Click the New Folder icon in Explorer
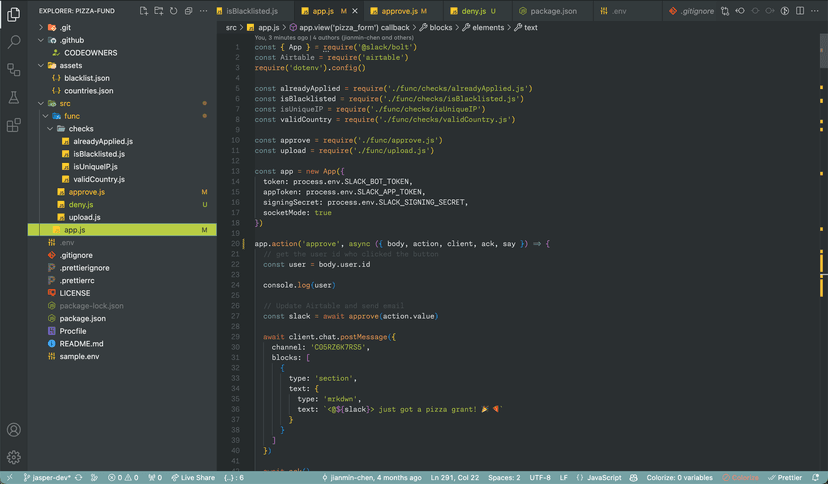Viewport: 828px width, 484px height. [x=159, y=11]
